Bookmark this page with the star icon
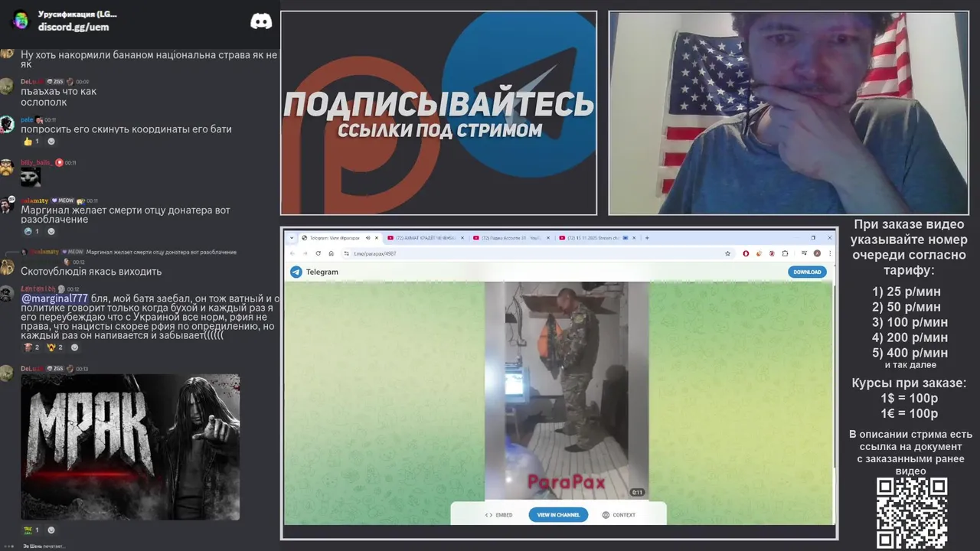 (727, 253)
